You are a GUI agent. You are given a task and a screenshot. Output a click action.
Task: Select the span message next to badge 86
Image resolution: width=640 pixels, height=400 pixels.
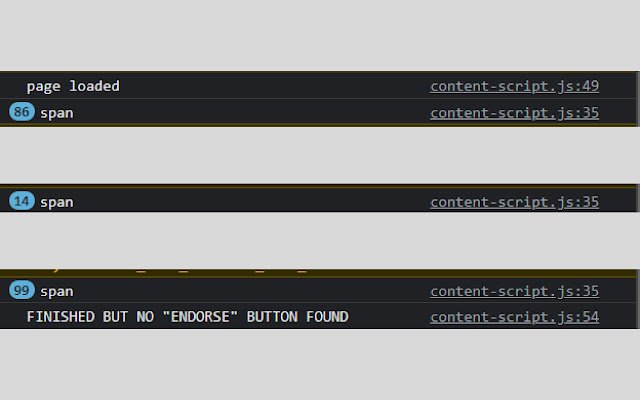57,113
